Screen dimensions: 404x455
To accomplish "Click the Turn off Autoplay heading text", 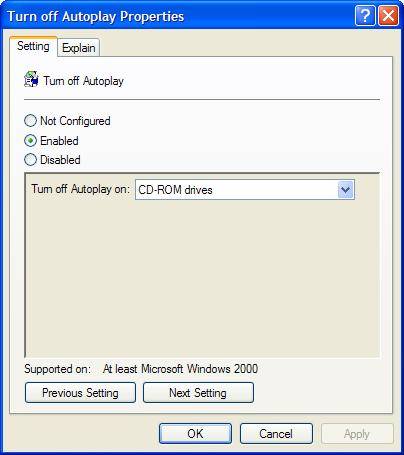I will pos(84,81).
